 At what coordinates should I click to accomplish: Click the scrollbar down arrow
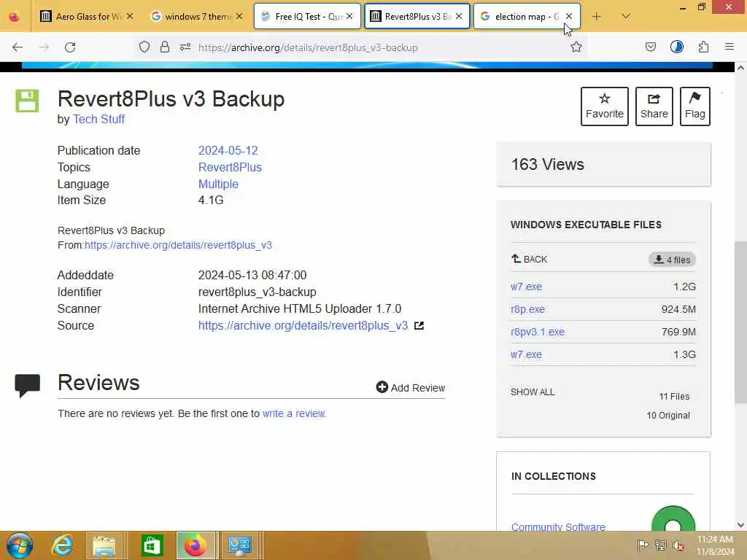740,525
